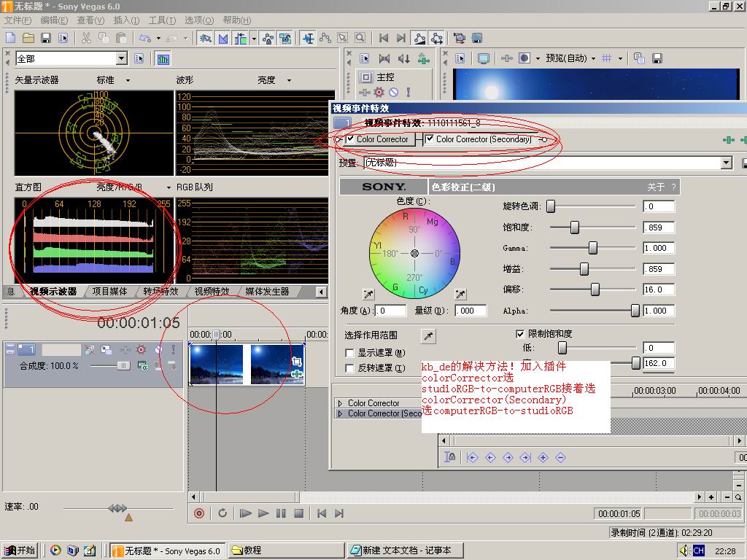Toggle Loop Playback in the transport bar
The height and width of the screenshot is (560, 747).
[222, 513]
